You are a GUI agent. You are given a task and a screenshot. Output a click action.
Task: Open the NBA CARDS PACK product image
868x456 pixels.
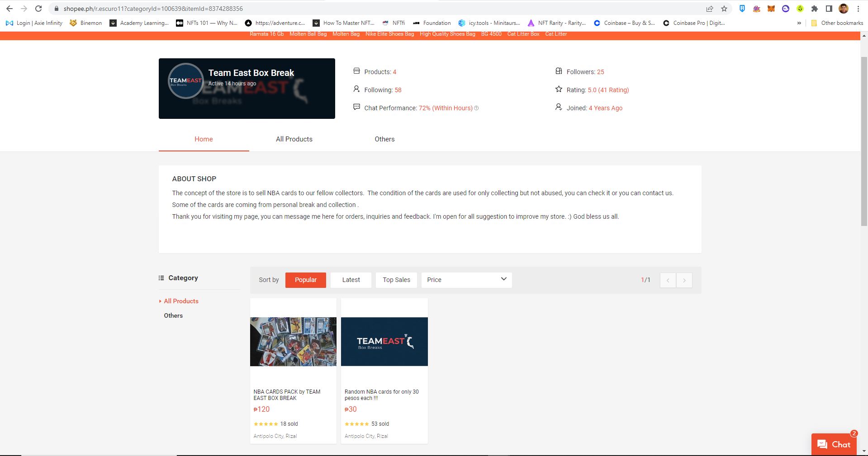point(293,341)
